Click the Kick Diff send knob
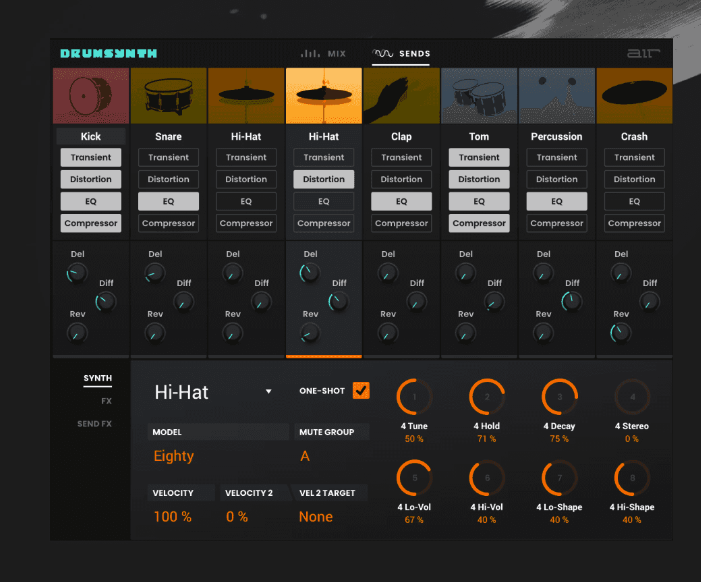This screenshot has width=701, height=582. point(106,302)
